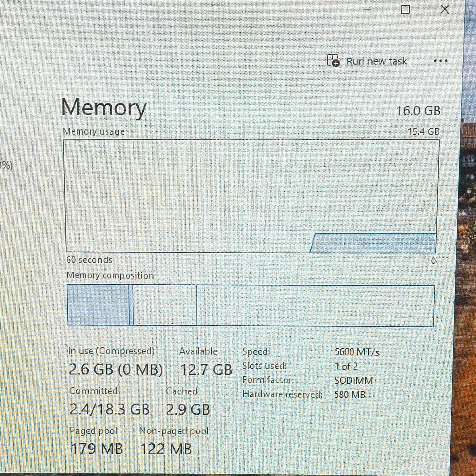The height and width of the screenshot is (476, 476).
Task: Click the Run new task icon
Action: point(333,61)
